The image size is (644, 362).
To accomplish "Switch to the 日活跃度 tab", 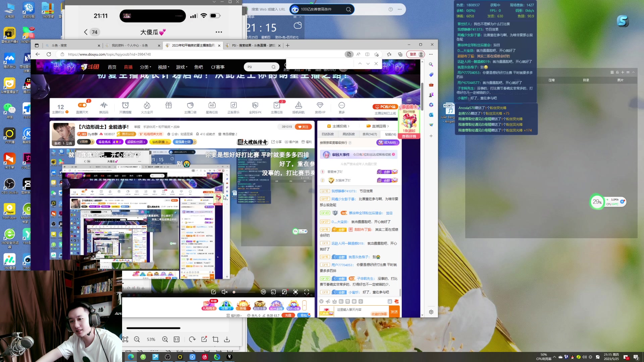I will point(328,134).
